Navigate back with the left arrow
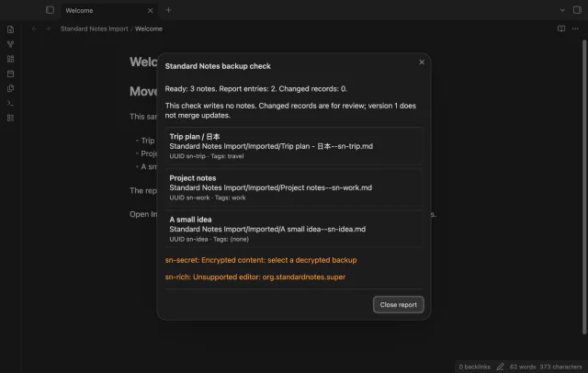Screen dimensions: 588x373 34,28
